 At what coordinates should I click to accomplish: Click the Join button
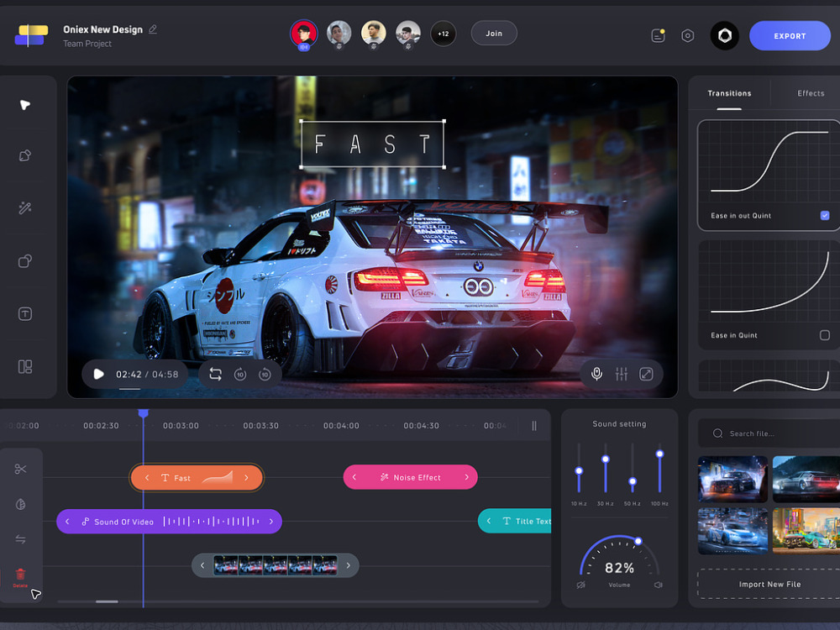494,34
